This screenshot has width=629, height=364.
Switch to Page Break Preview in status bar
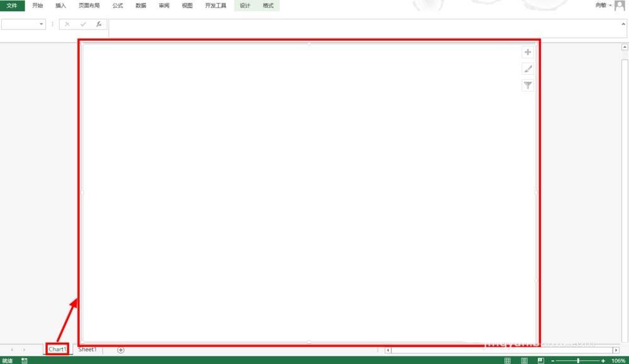tap(540, 360)
